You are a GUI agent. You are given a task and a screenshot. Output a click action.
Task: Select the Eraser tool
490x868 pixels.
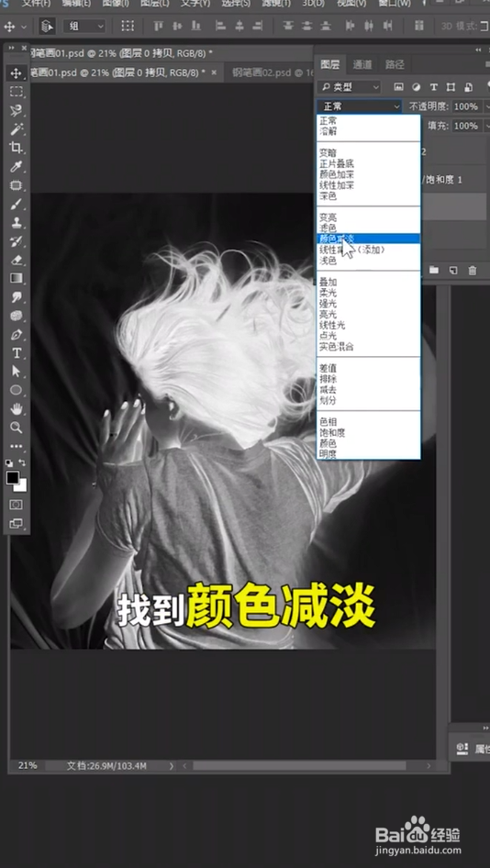tap(16, 260)
